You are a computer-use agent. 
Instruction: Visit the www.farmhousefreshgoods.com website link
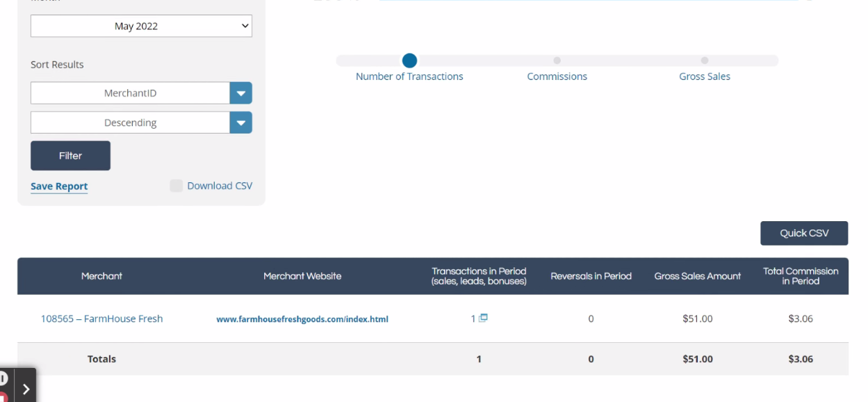(x=302, y=319)
